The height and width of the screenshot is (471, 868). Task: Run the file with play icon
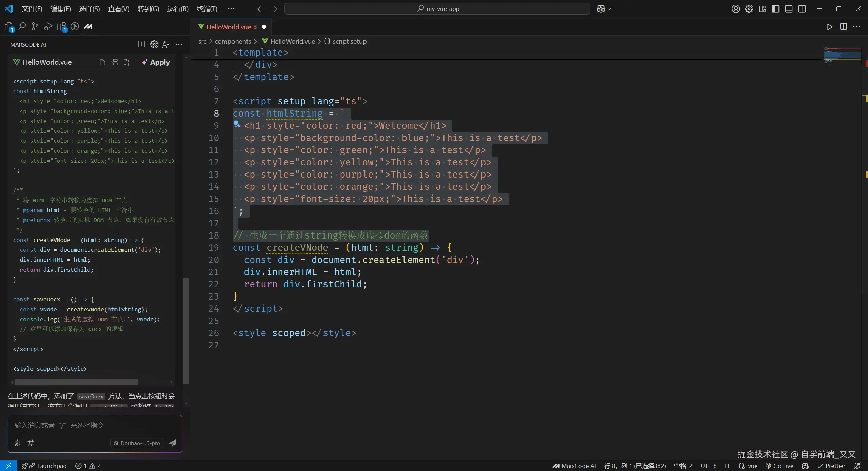point(829,27)
